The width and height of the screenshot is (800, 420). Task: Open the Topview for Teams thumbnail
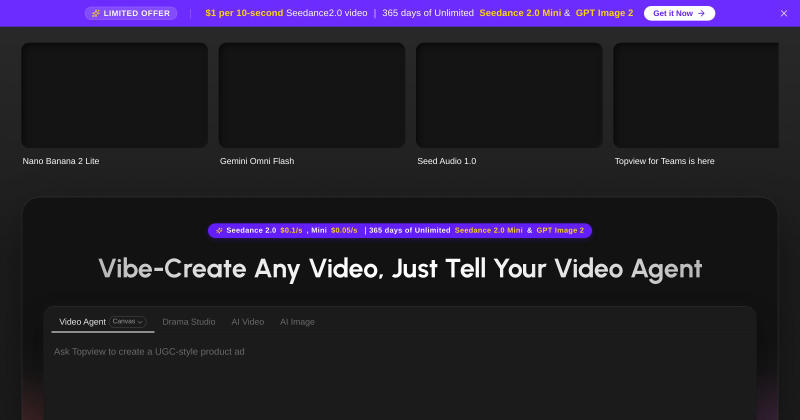(696, 95)
